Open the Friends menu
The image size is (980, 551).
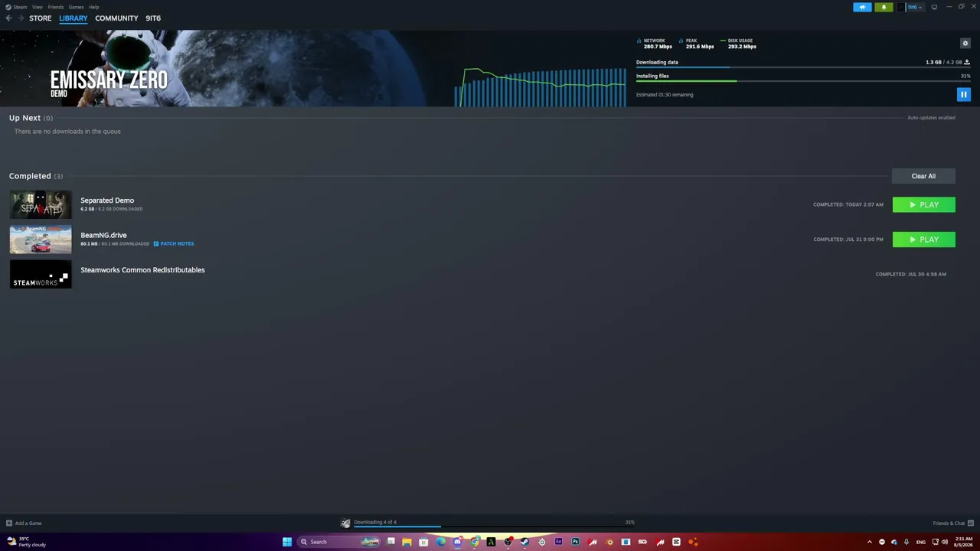56,7
